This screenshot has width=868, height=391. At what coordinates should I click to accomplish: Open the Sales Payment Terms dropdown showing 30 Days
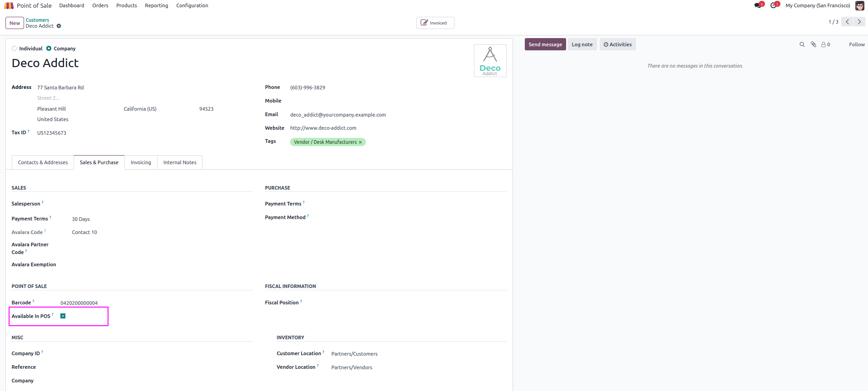pos(162,219)
